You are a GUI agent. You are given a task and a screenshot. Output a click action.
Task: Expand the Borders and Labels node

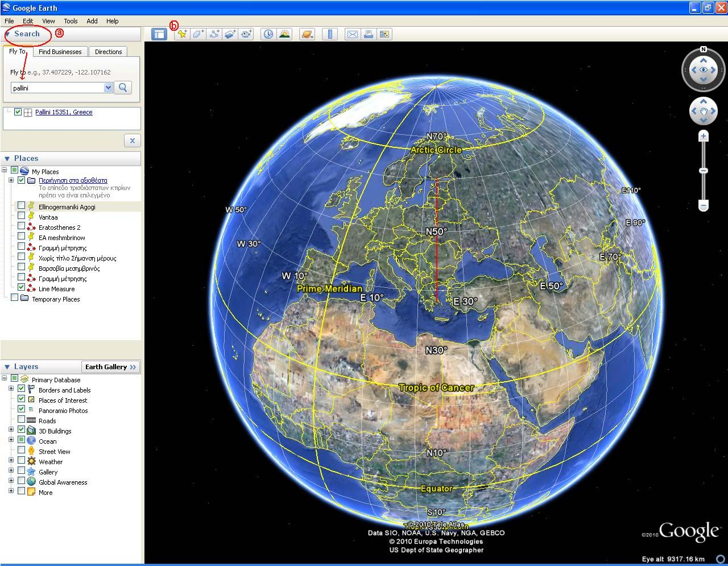click(11, 389)
